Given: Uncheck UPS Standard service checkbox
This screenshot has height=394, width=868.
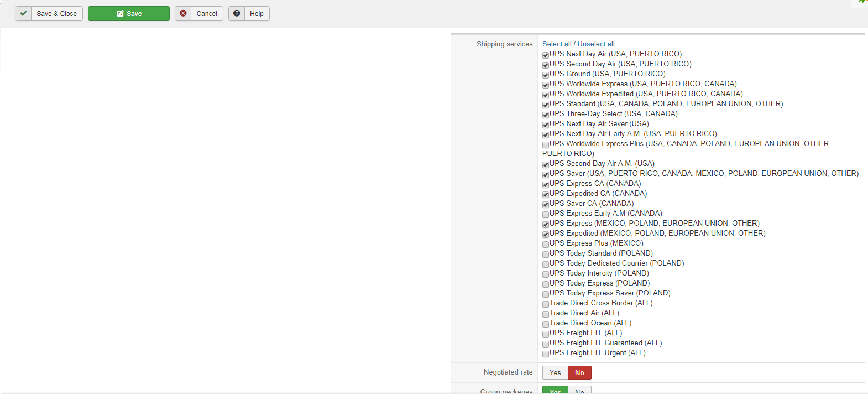Looking at the screenshot, I should pos(546,105).
